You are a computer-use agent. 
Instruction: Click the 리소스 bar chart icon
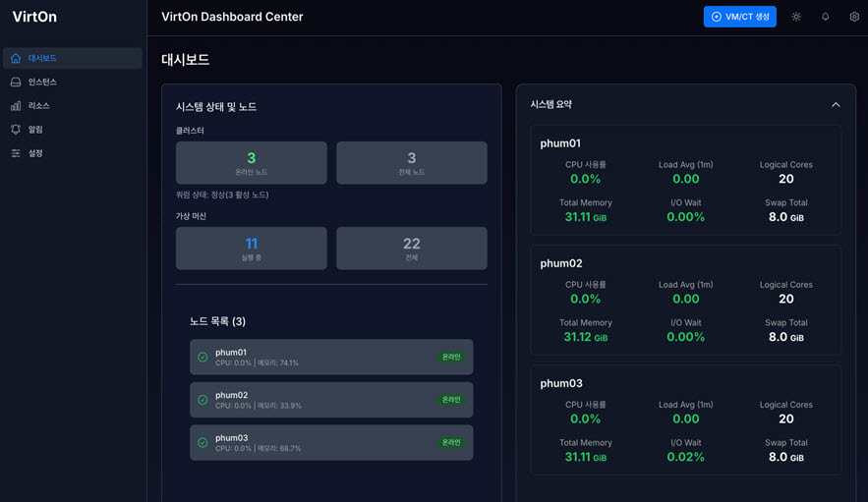point(16,106)
